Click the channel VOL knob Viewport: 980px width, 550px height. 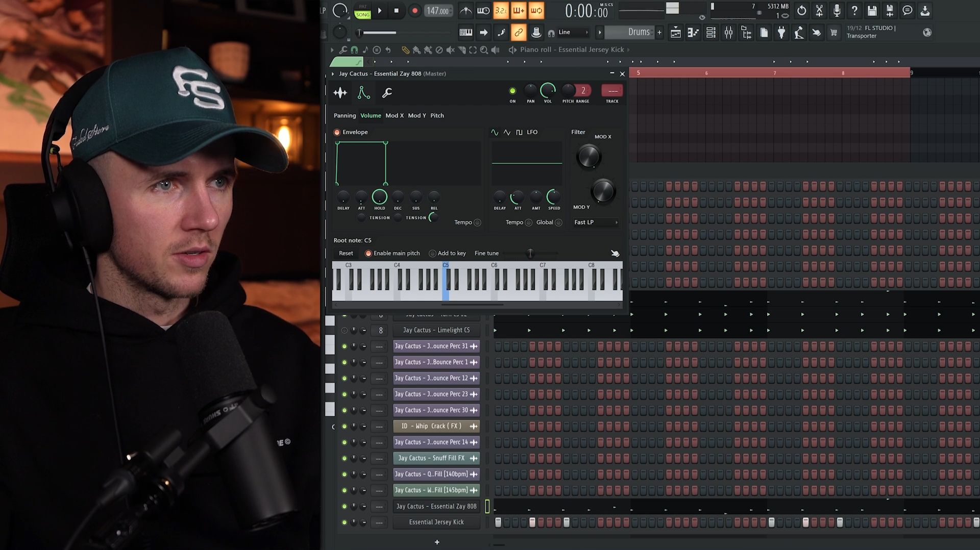click(x=548, y=90)
